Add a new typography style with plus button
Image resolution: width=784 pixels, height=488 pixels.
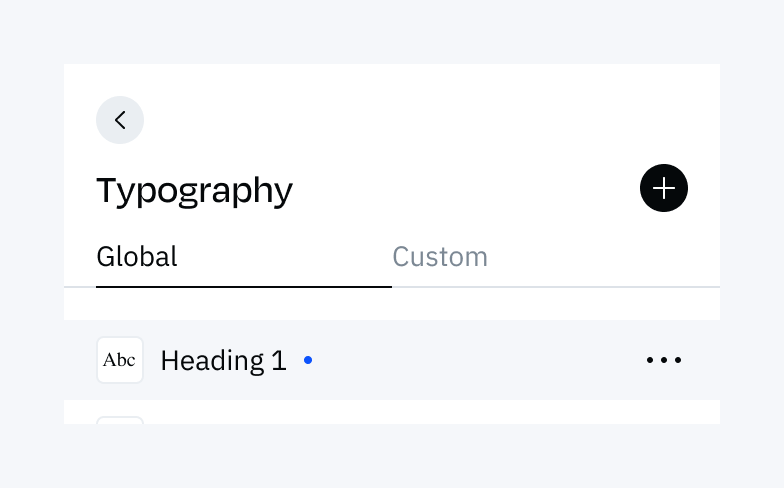click(664, 188)
